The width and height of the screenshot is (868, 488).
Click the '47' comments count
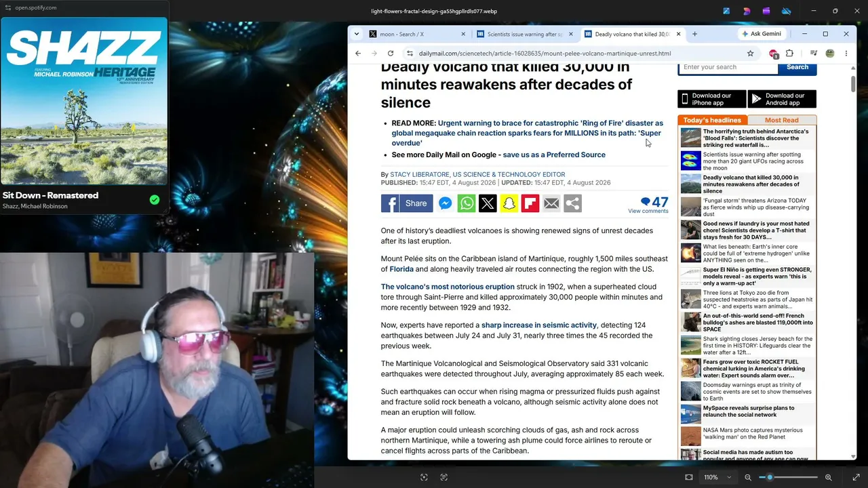660,202
